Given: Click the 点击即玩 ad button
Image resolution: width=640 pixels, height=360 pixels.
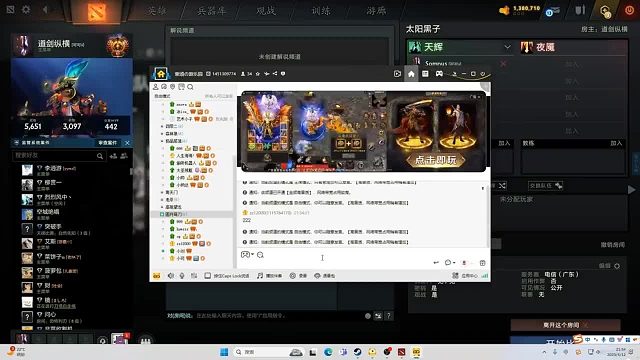Looking at the screenshot, I should (x=436, y=160).
